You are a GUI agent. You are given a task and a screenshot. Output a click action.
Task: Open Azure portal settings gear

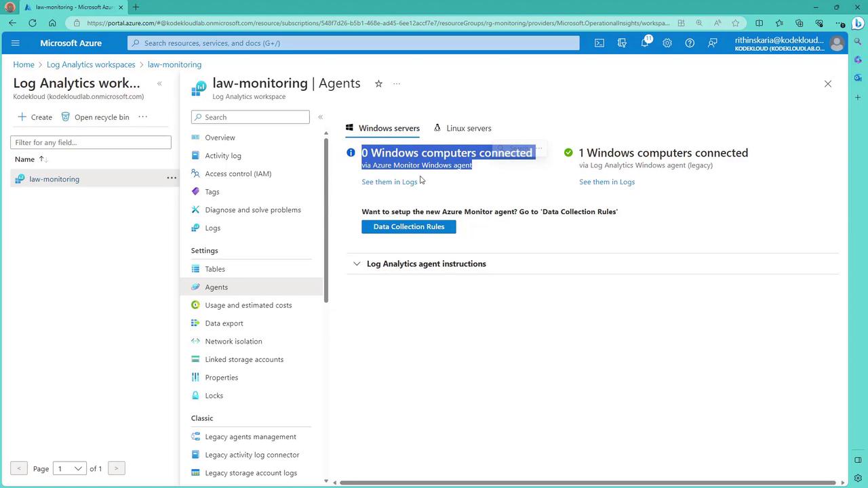tap(667, 43)
